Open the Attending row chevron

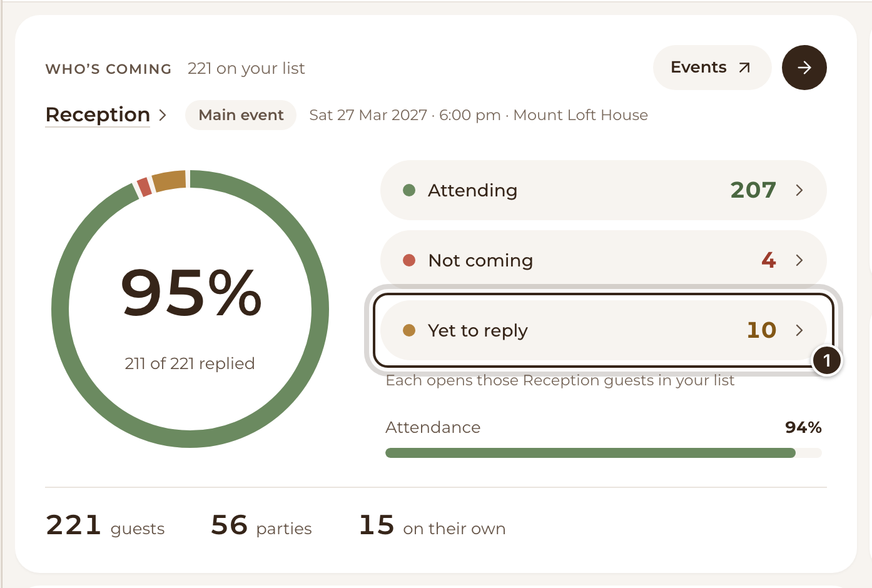point(799,190)
